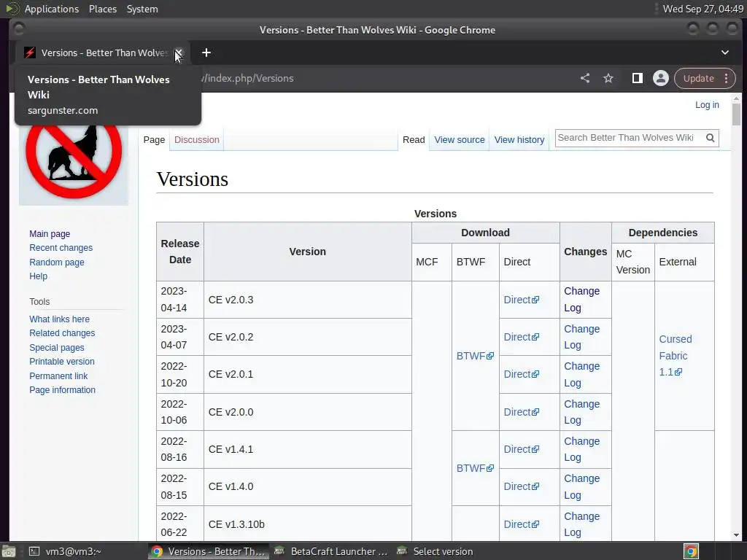Switch to BetaCraft Launcher in taskbar
747x560 pixels.
point(332,551)
